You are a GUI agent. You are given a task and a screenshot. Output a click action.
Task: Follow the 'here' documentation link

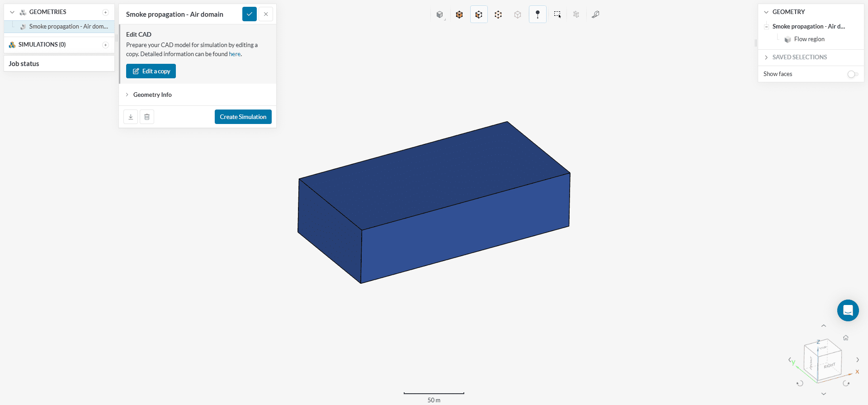click(x=235, y=54)
